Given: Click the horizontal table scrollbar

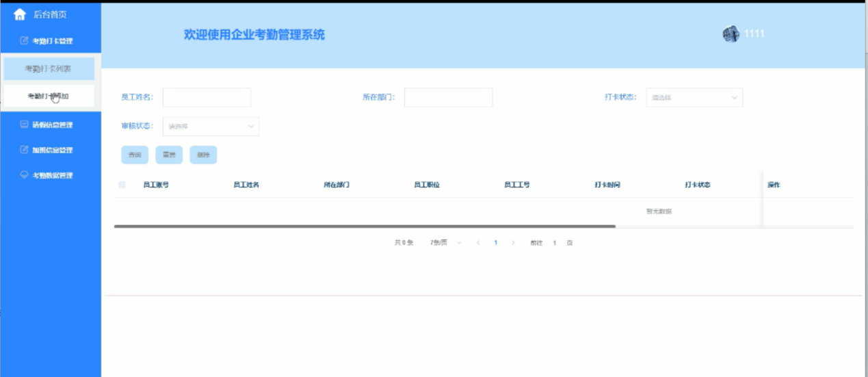Looking at the screenshot, I should (x=365, y=226).
